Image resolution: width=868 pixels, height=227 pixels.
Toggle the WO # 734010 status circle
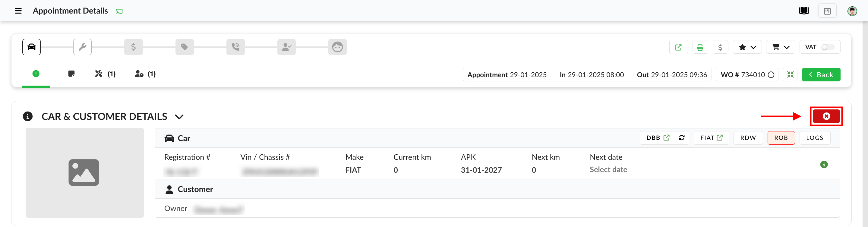tap(771, 75)
